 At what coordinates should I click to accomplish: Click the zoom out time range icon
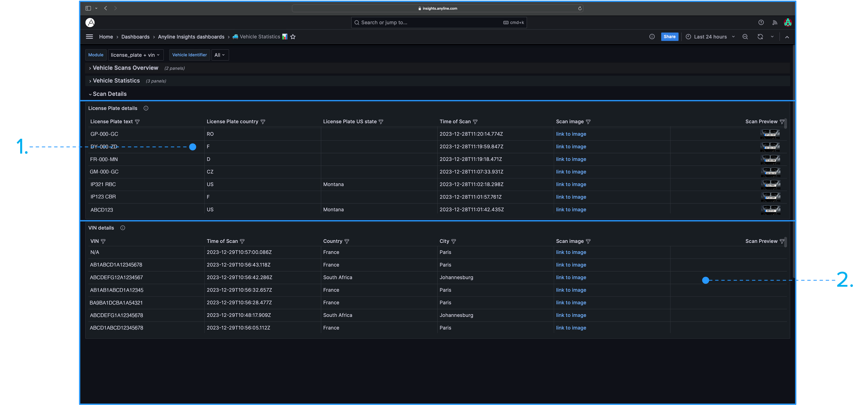[745, 37]
